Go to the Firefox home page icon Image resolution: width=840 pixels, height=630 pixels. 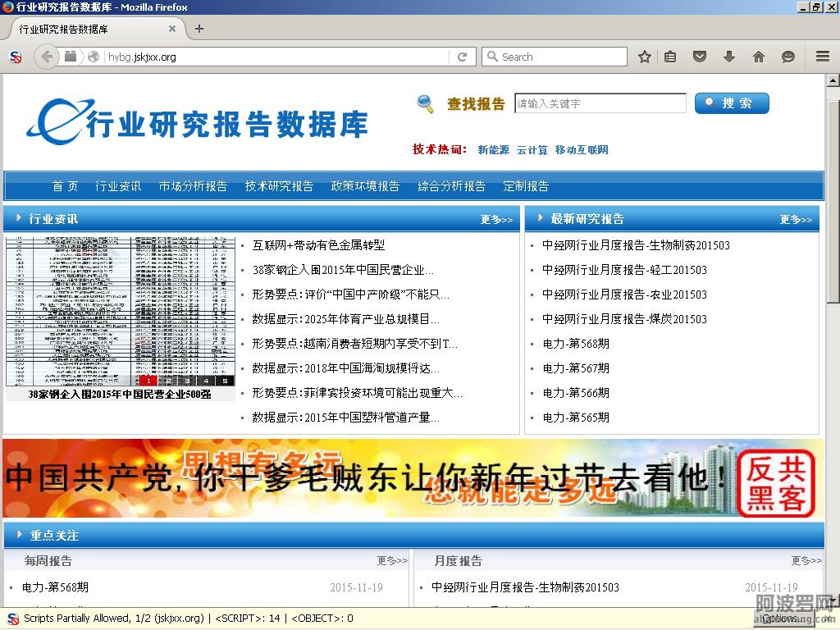(758, 57)
